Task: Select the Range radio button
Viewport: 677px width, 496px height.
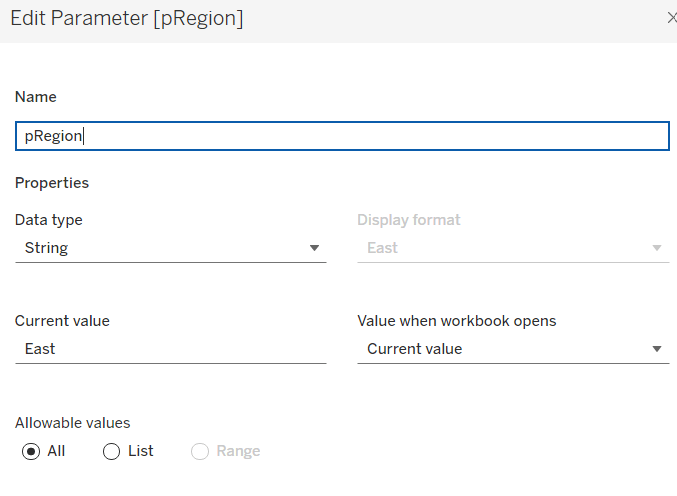Action: [x=200, y=452]
